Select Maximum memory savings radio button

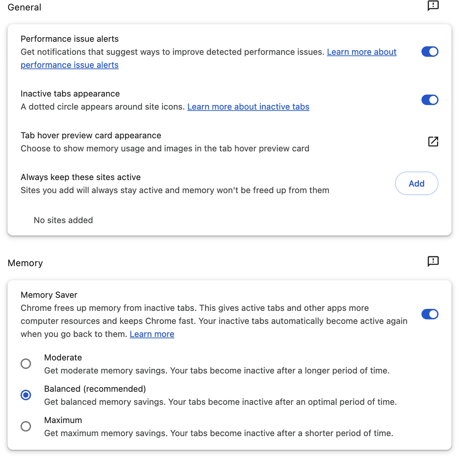click(26, 426)
